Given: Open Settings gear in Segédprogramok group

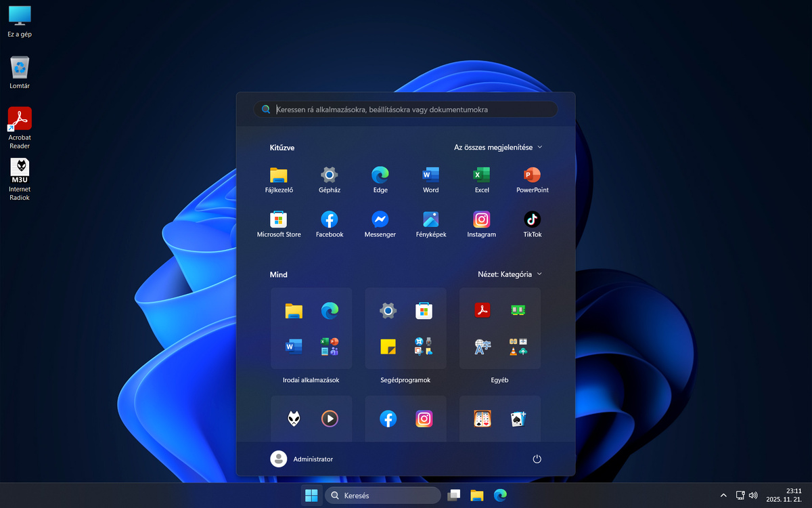Looking at the screenshot, I should (388, 311).
